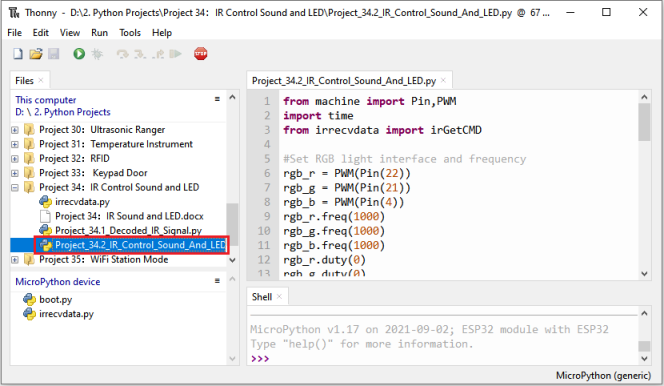Click the Thonny application icon in title bar
This screenshot has width=664, height=386.
[x=14, y=13]
